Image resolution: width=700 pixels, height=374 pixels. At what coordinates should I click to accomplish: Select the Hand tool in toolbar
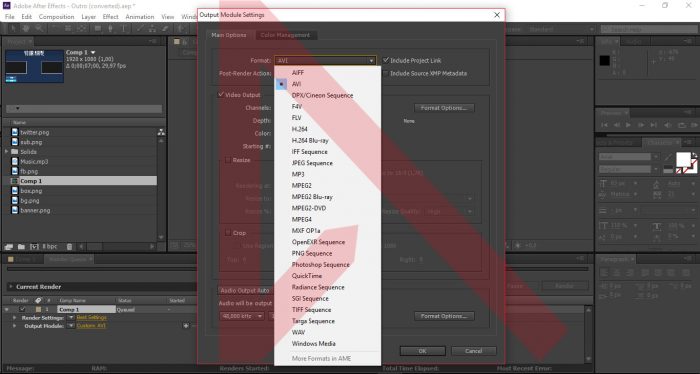(x=25, y=29)
